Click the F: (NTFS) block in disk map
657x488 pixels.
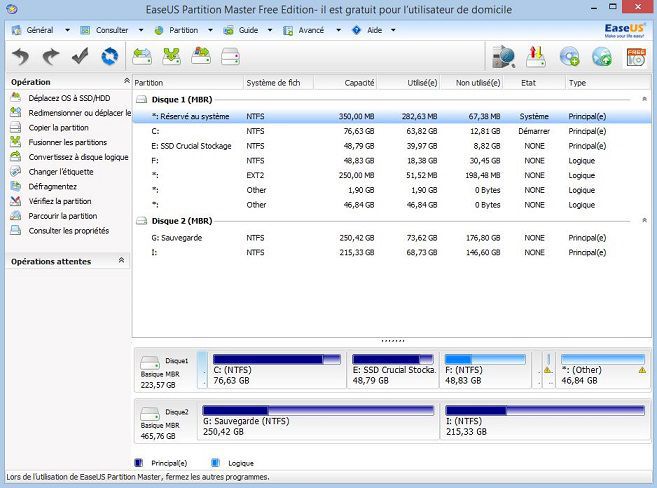(x=485, y=370)
